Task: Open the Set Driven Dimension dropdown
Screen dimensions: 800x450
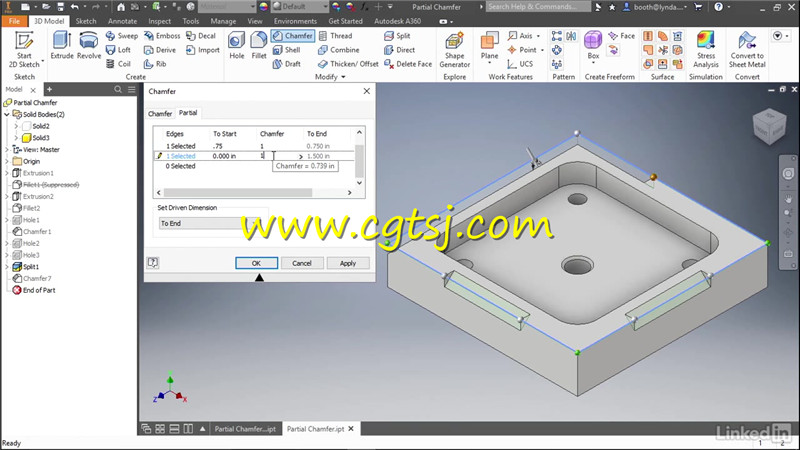Action: click(213, 223)
